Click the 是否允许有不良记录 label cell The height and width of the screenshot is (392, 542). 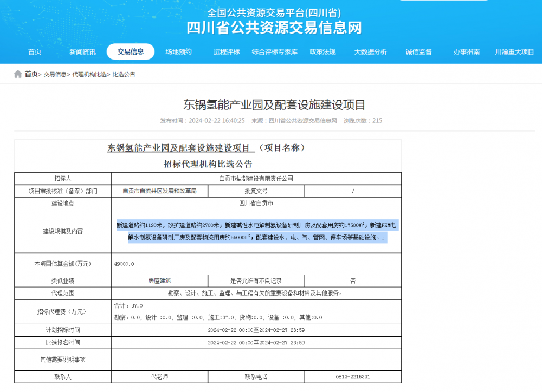point(256,281)
